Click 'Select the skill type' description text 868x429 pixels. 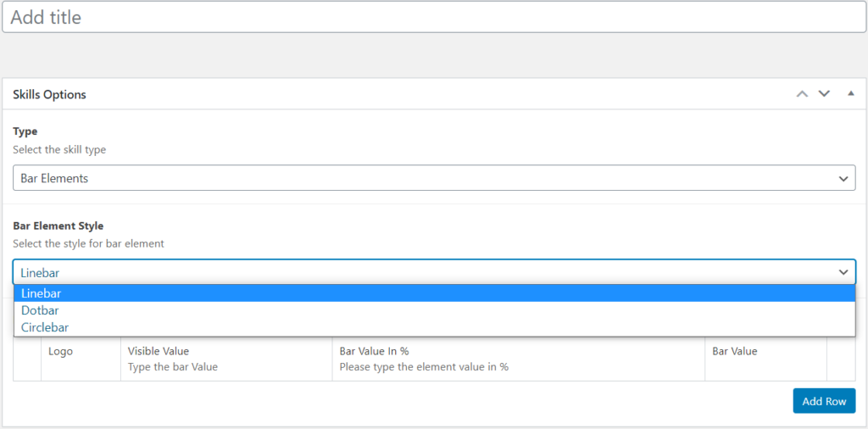(x=59, y=149)
